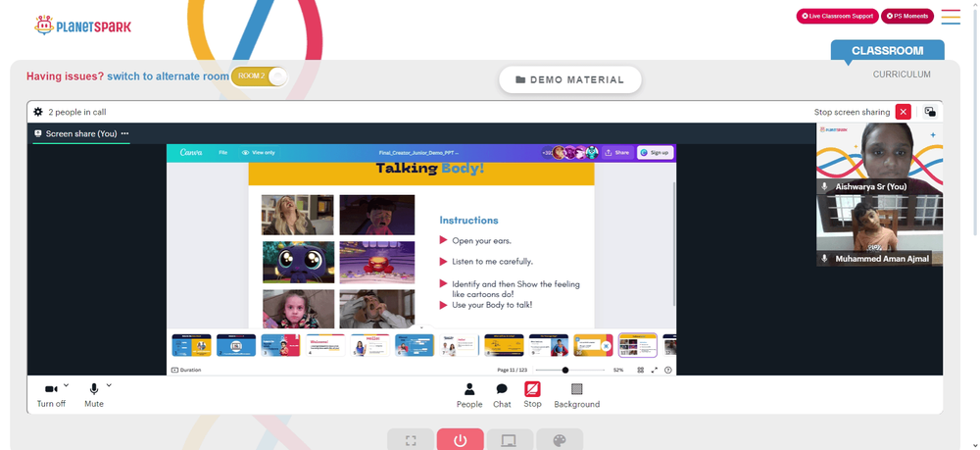Open call settings gear icon

[38, 112]
